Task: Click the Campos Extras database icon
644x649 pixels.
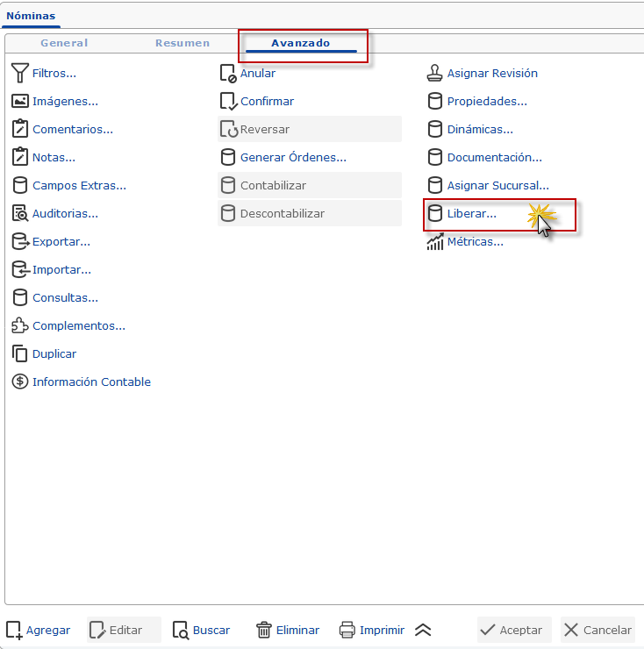Action: 20,185
